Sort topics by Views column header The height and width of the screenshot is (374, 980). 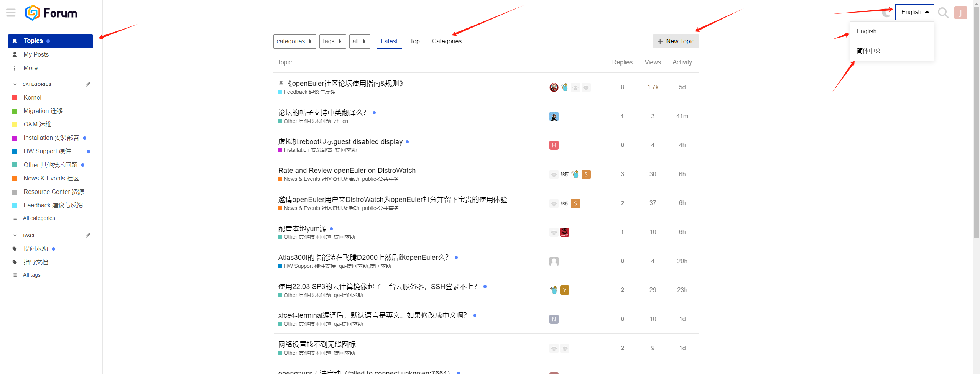pyautogui.click(x=653, y=62)
